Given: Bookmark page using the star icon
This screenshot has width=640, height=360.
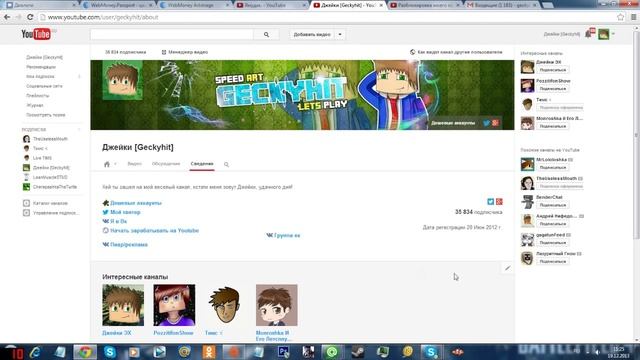Looking at the screenshot, I should pos(620,17).
